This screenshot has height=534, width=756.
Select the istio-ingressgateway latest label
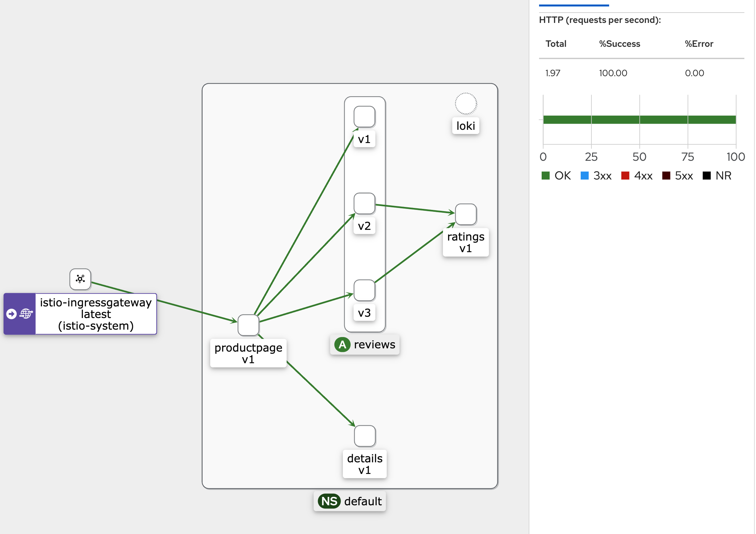pyautogui.click(x=96, y=314)
